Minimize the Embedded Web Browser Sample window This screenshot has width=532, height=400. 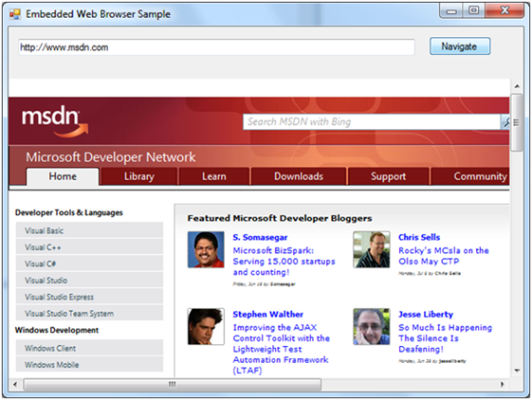point(451,10)
